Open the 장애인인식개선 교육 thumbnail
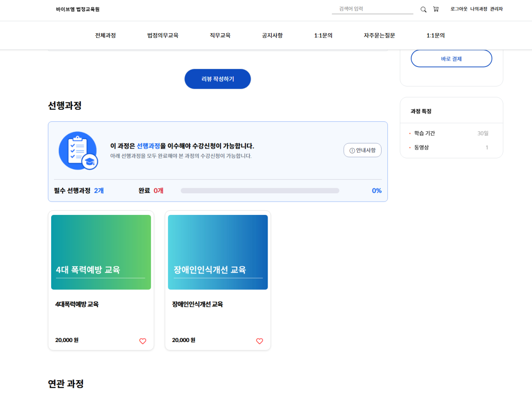Image resolution: width=532 pixels, height=399 pixels. tap(218, 252)
